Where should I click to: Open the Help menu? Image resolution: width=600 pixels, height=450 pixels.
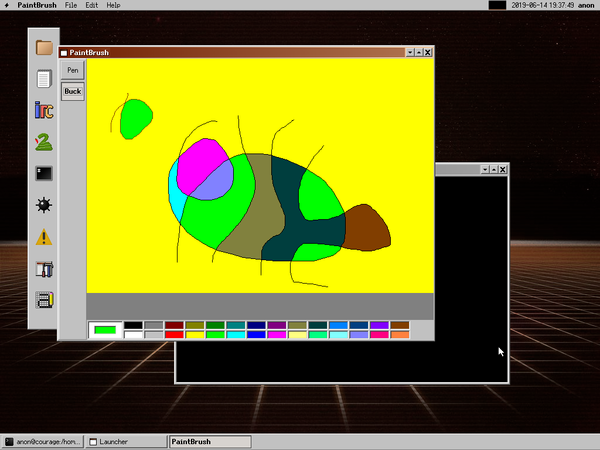click(x=113, y=5)
